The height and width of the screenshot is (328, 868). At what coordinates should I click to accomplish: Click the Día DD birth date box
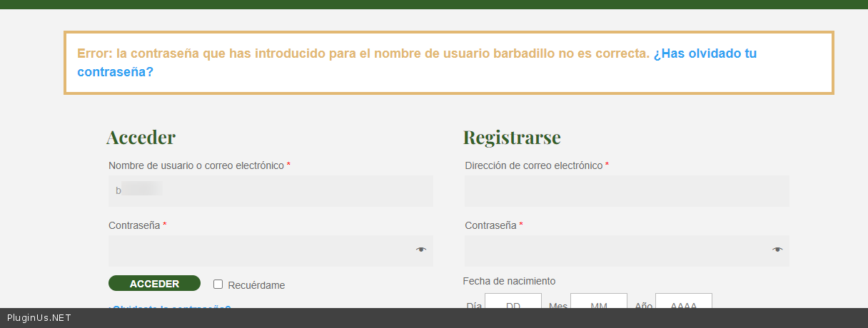pyautogui.click(x=513, y=302)
